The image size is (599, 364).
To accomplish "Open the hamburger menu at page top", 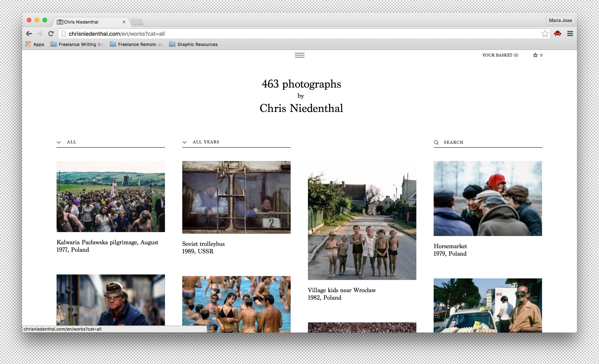I will coord(299,55).
